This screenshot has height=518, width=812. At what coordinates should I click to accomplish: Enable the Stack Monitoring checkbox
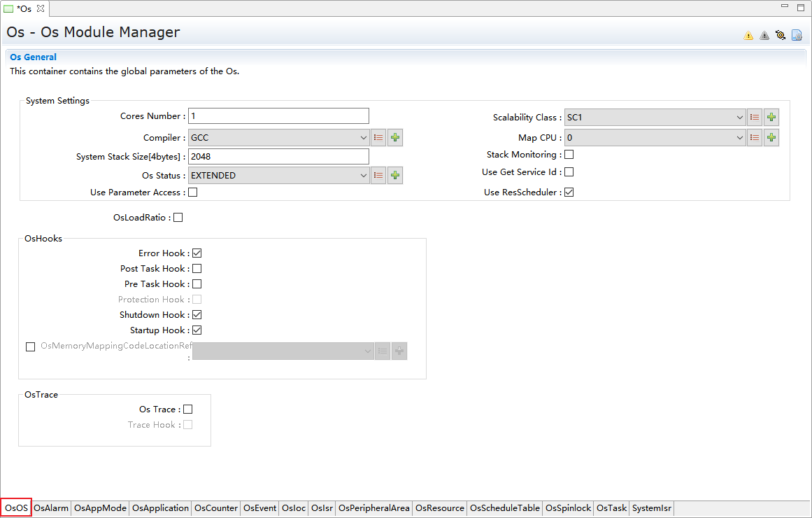tap(569, 155)
